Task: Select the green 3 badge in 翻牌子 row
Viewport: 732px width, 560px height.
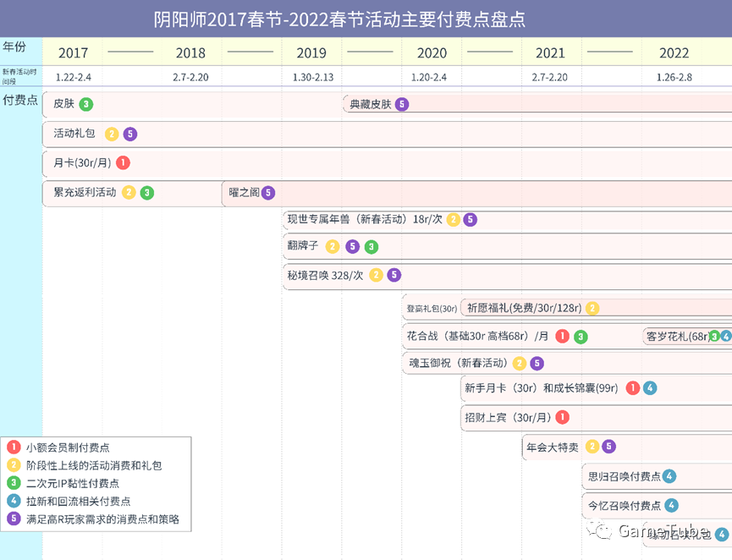Action: (x=372, y=247)
